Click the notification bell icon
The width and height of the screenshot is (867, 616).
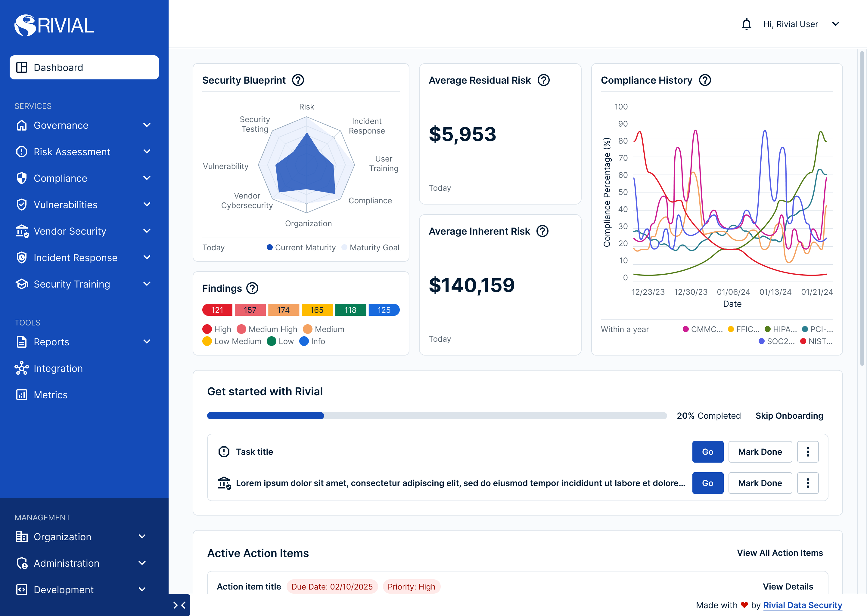click(x=746, y=24)
